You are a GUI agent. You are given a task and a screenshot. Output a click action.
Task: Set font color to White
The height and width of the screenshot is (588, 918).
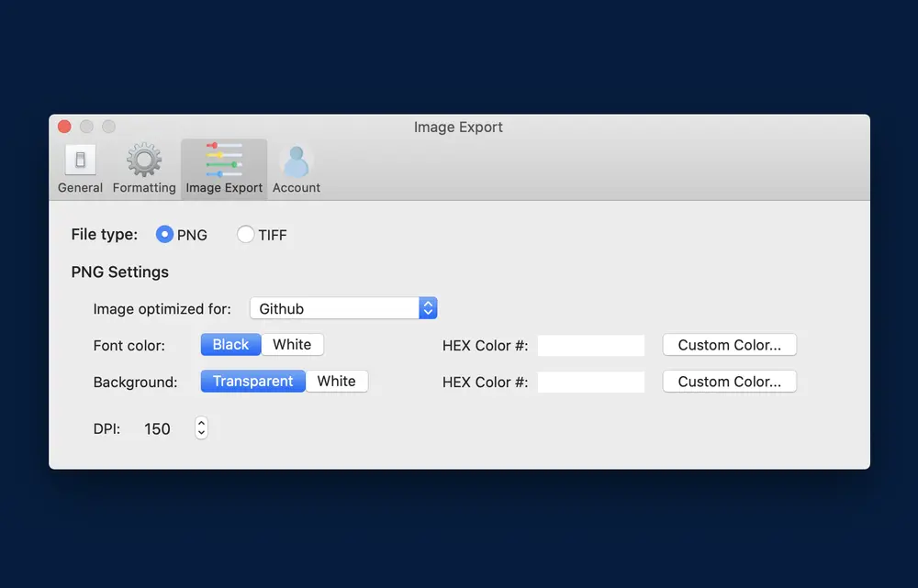click(292, 345)
